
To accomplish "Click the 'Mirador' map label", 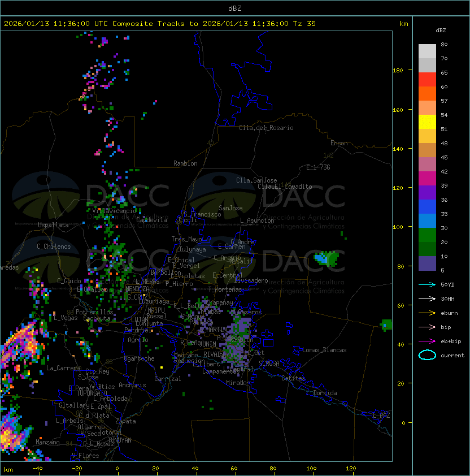I will pyautogui.click(x=238, y=383).
